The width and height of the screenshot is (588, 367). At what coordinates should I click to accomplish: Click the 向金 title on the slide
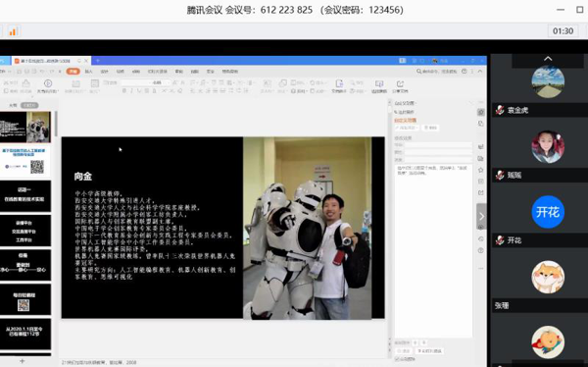pyautogui.click(x=83, y=177)
